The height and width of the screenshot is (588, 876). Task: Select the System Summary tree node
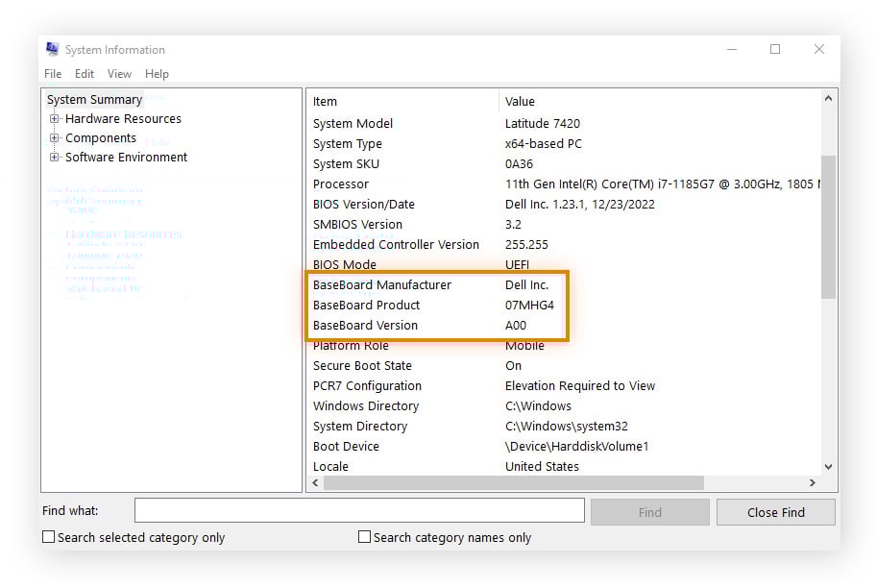point(94,99)
